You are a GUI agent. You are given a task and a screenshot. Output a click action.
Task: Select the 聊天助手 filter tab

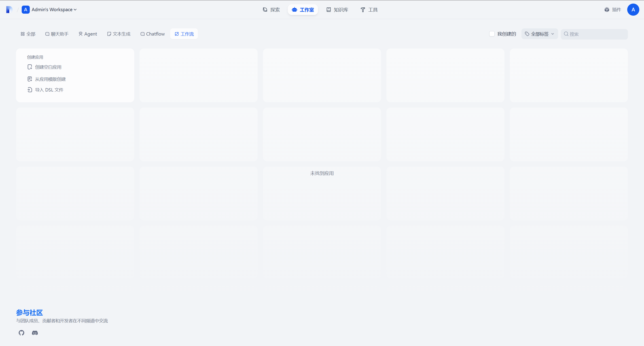coord(57,34)
